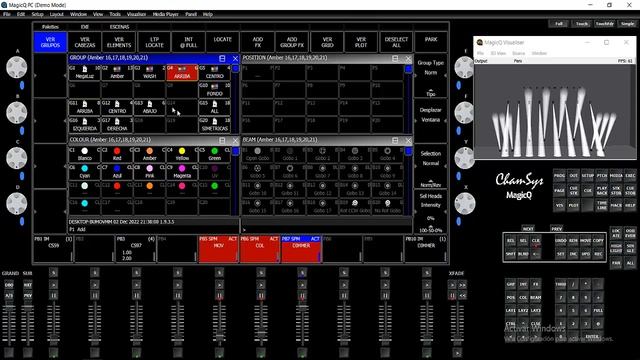The image size is (640, 360).
Task: Choose the Open Gobo beam palette
Action: 258,155
